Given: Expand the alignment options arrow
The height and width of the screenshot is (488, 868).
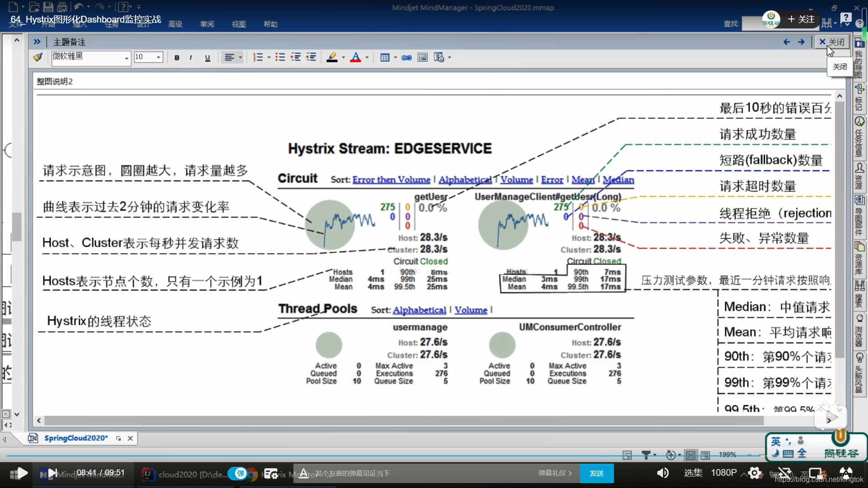Looking at the screenshot, I should point(241,57).
